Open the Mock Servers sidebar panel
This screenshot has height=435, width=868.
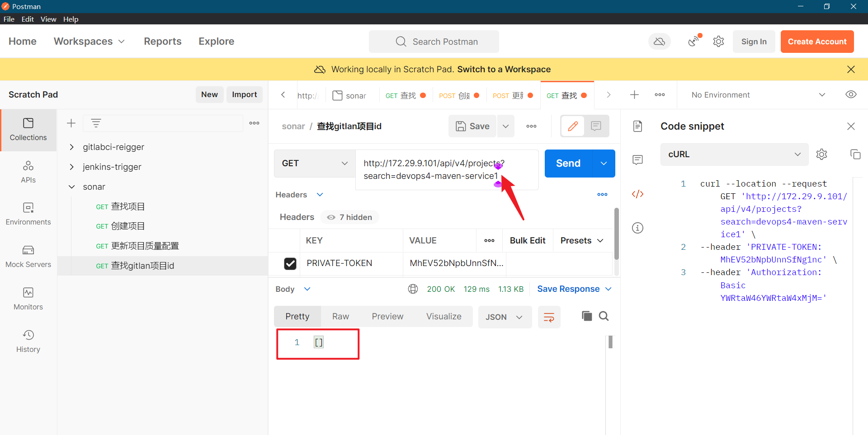pyautogui.click(x=28, y=257)
